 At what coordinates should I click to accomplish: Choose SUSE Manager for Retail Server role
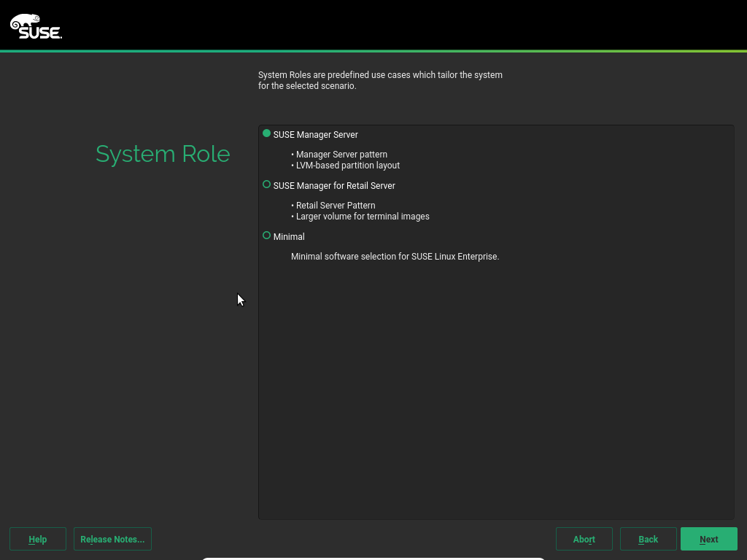(267, 184)
